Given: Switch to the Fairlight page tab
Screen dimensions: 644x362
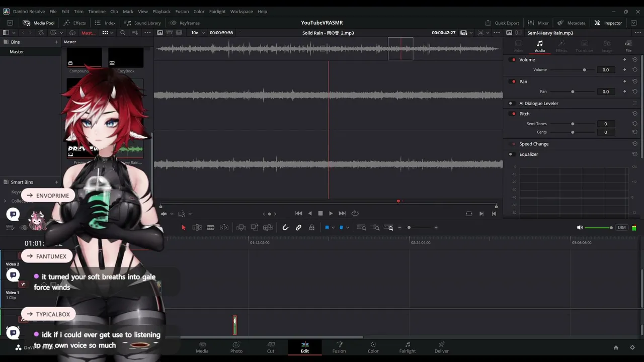Looking at the screenshot, I should coord(408,347).
